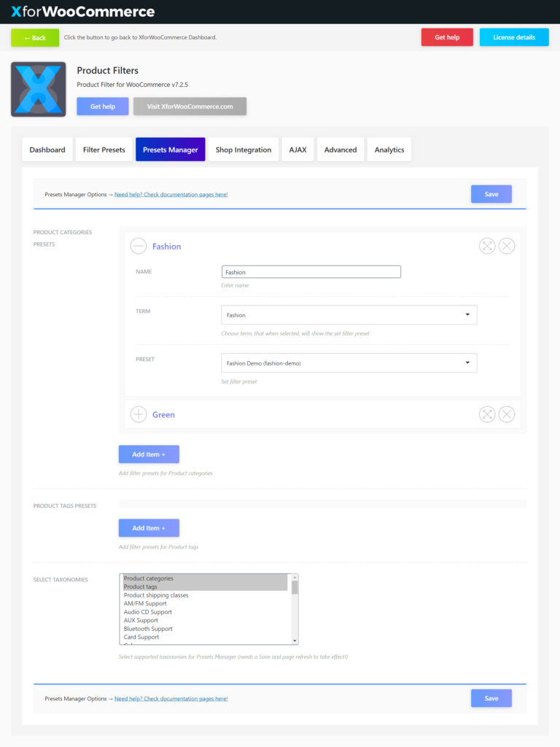Open the Preset dropdown showing Fashion Demo
The width and height of the screenshot is (560, 747).
point(349,363)
